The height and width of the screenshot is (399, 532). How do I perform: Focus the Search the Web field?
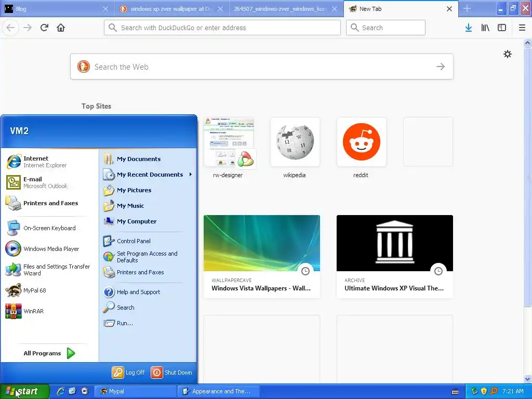click(x=262, y=66)
